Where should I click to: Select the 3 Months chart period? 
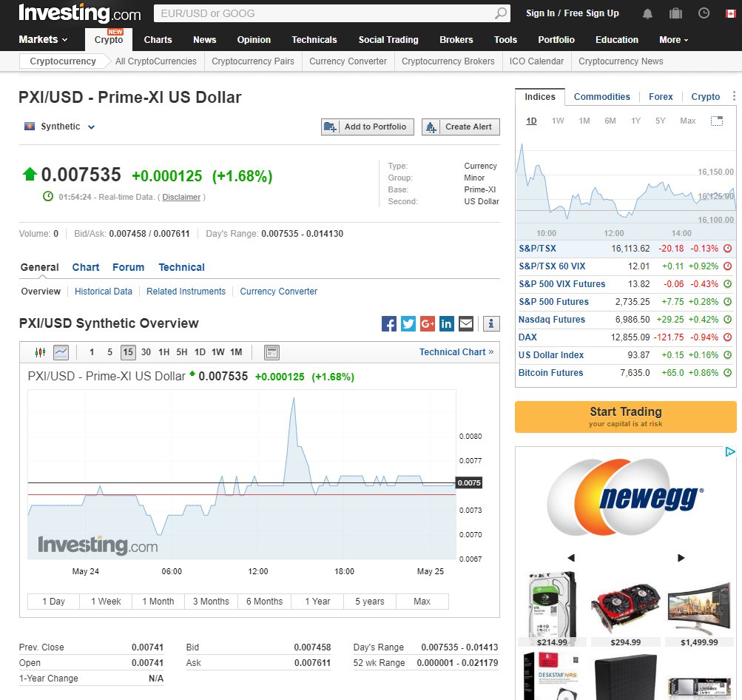[x=211, y=602]
